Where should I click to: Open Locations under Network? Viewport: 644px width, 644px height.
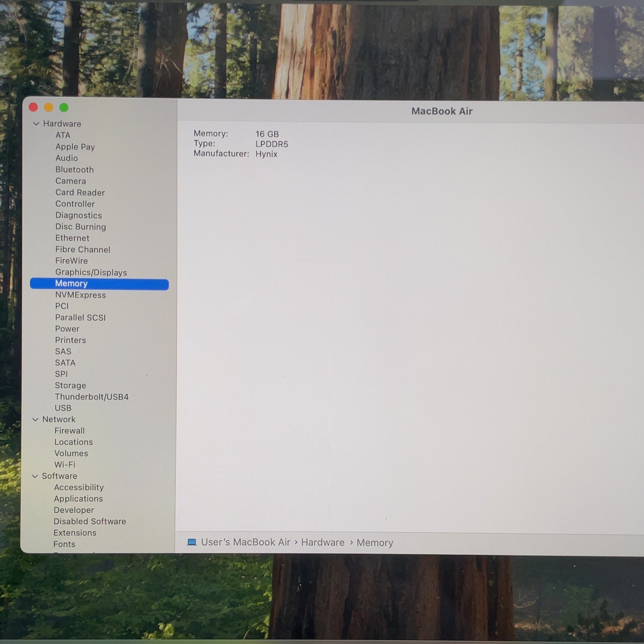(73, 442)
